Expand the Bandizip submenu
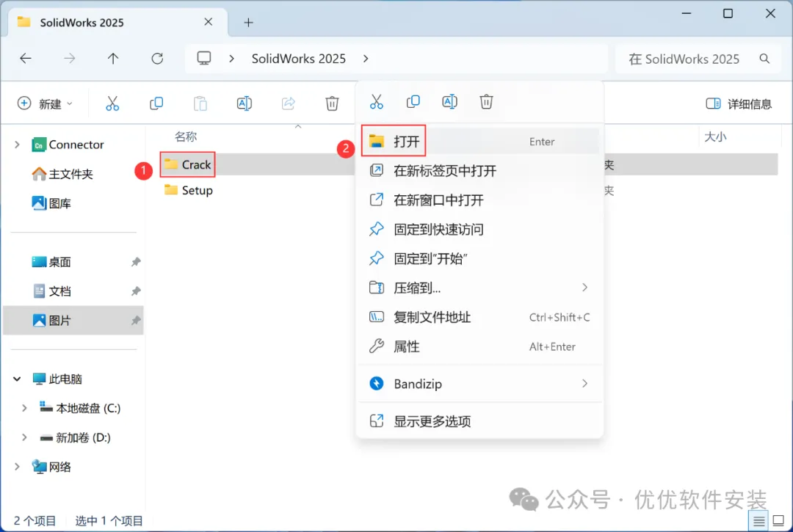 click(584, 384)
